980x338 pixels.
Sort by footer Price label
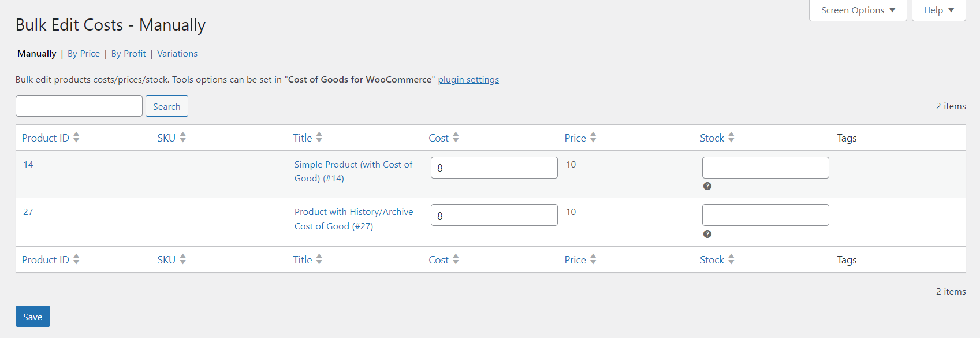click(575, 260)
